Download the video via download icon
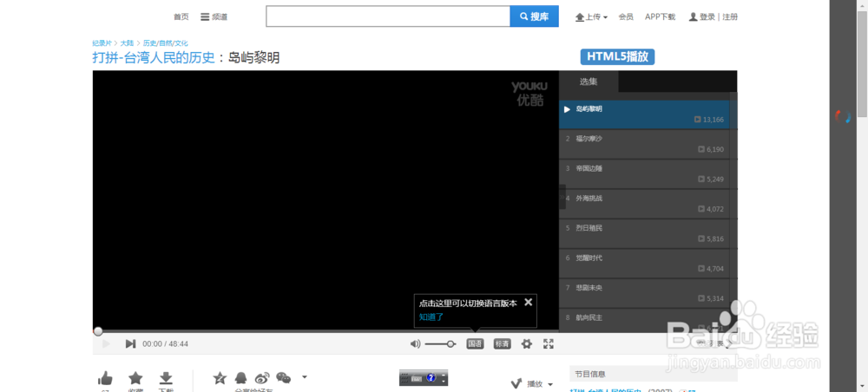The width and height of the screenshot is (868, 392). [166, 378]
